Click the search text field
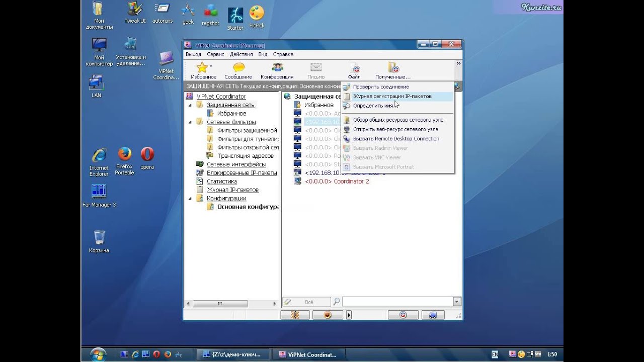The height and width of the screenshot is (362, 644). [397, 302]
